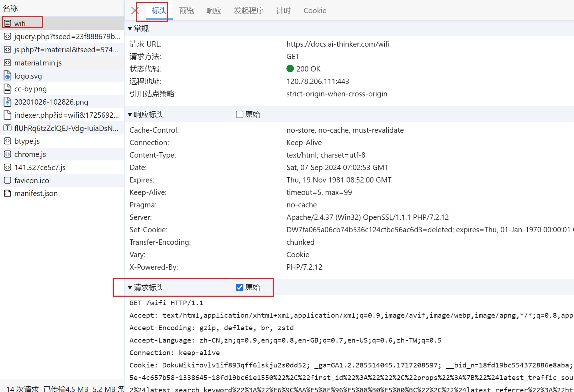Click 14 次请求 status bar summary

pyautogui.click(x=22, y=388)
